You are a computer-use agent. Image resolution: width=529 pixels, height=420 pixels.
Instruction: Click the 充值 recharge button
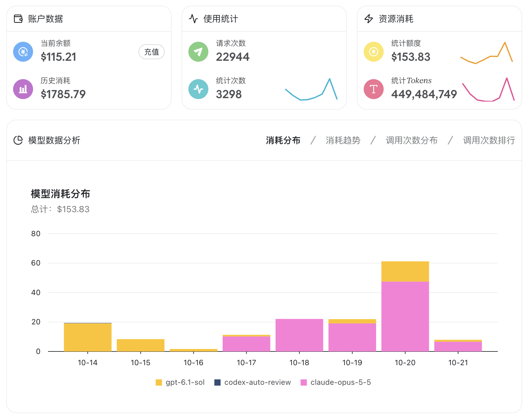[x=152, y=52]
